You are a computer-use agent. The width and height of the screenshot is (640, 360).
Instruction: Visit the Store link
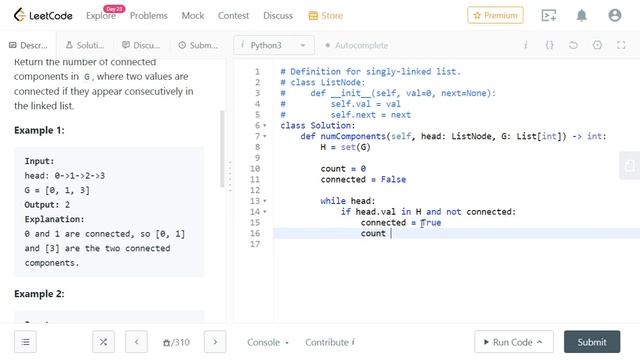tap(326, 16)
